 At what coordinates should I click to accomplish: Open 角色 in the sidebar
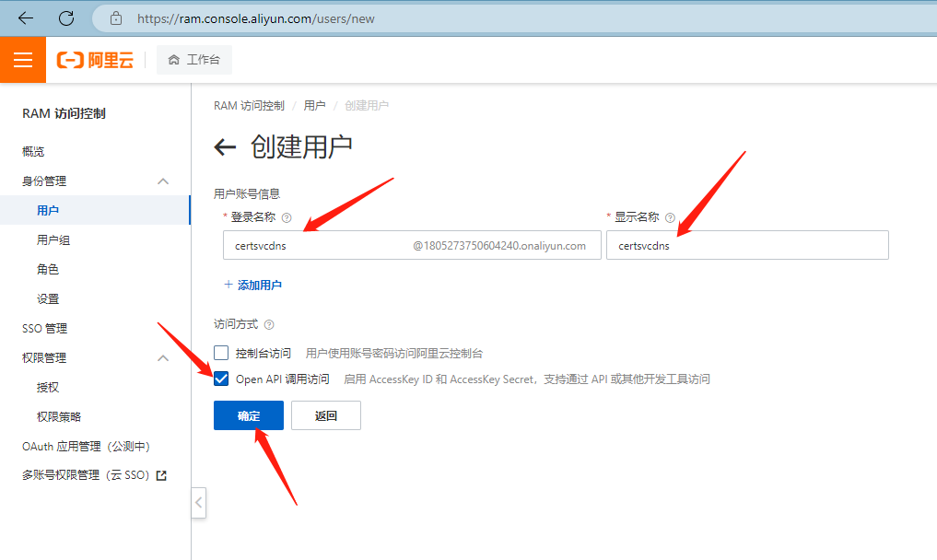pyautogui.click(x=48, y=270)
